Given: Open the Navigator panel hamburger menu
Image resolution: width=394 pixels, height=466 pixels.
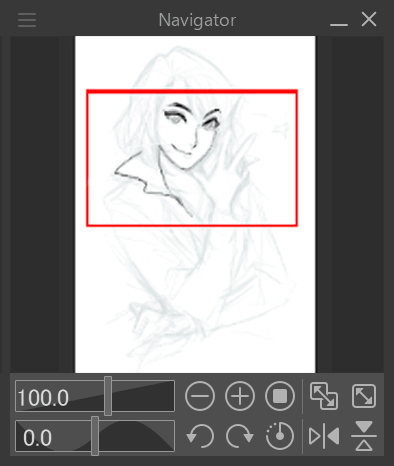Looking at the screenshot, I should 27,20.
